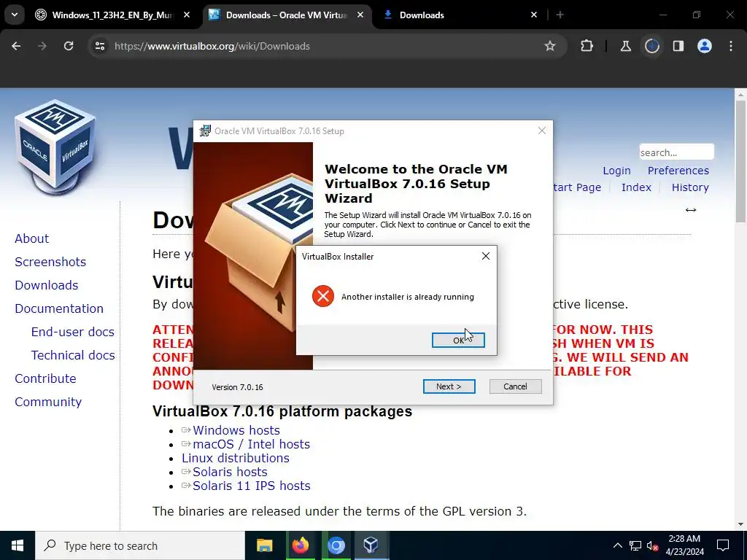Click the Solaris hosts link

230,472
